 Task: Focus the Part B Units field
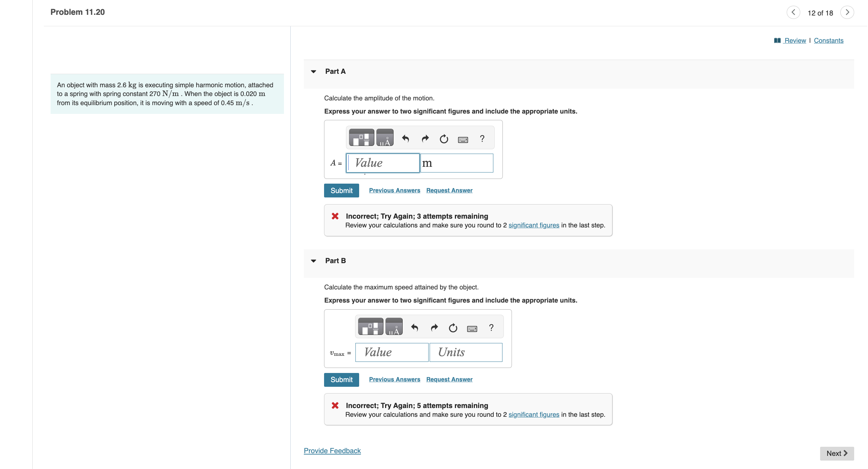point(466,352)
